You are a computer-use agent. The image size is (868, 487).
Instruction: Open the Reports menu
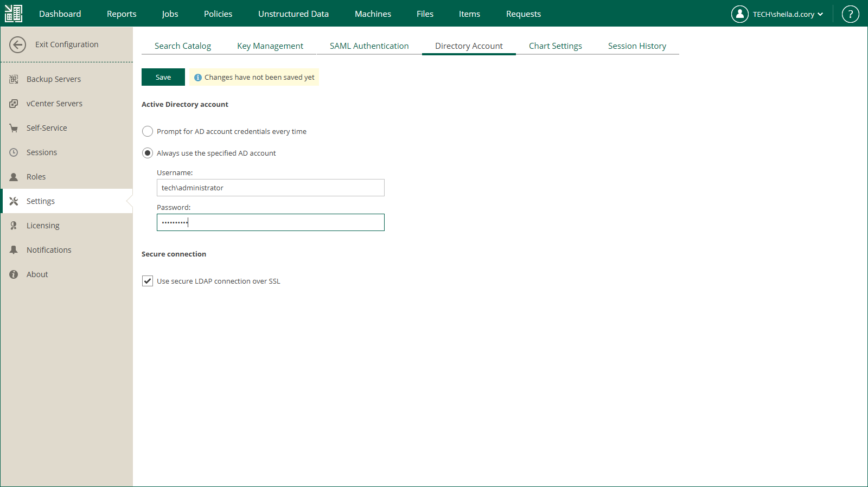coord(122,14)
